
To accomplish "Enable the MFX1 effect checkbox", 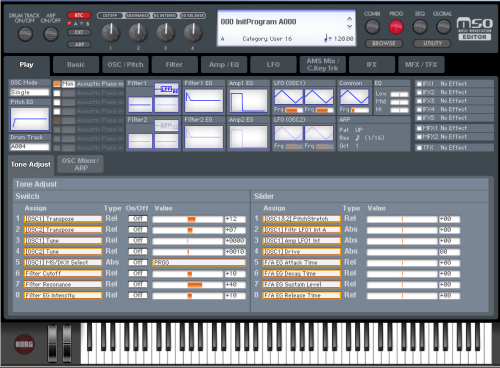I will (x=420, y=128).
